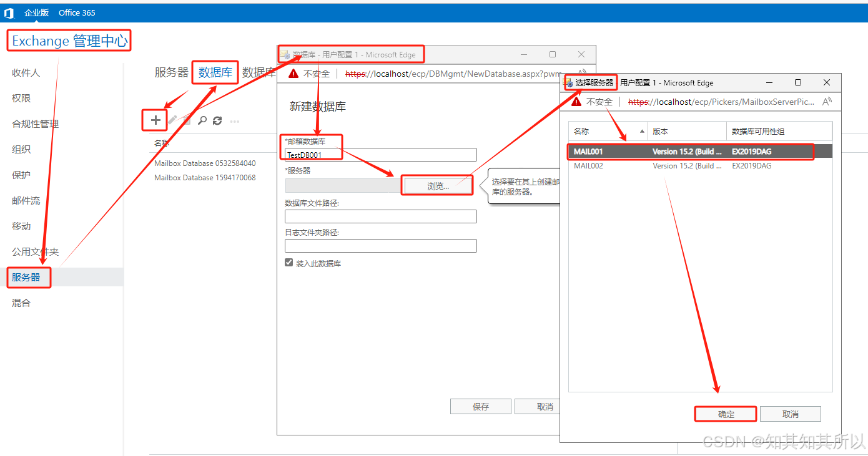Select the MAIL002 server row

[x=700, y=166]
